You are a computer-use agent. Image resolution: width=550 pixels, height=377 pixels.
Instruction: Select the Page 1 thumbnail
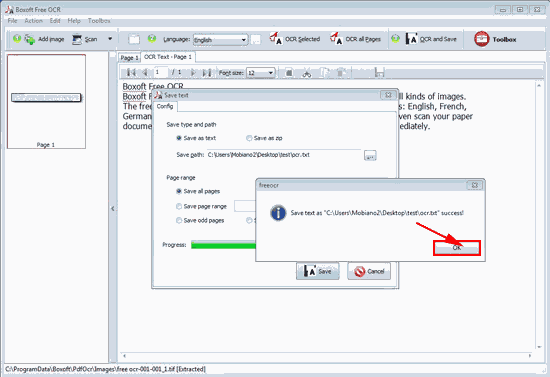(x=46, y=101)
